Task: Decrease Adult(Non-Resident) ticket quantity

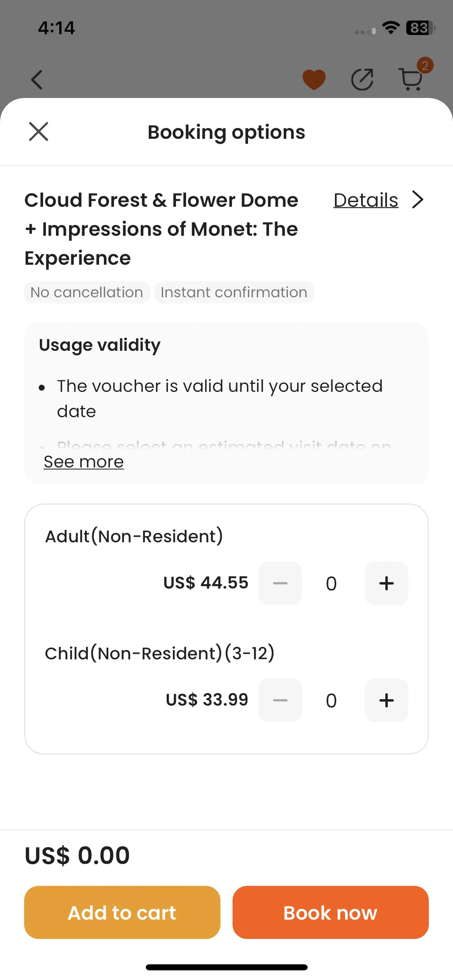Action: tap(280, 583)
